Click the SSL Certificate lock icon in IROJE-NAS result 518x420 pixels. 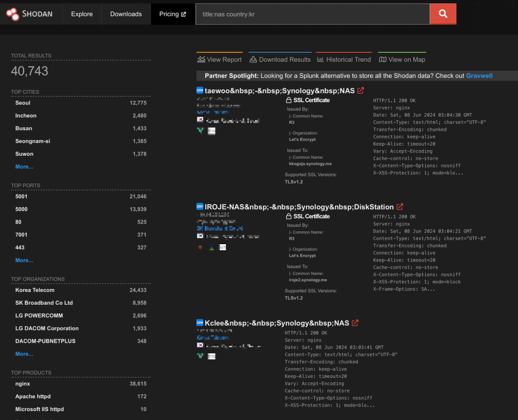coord(288,216)
